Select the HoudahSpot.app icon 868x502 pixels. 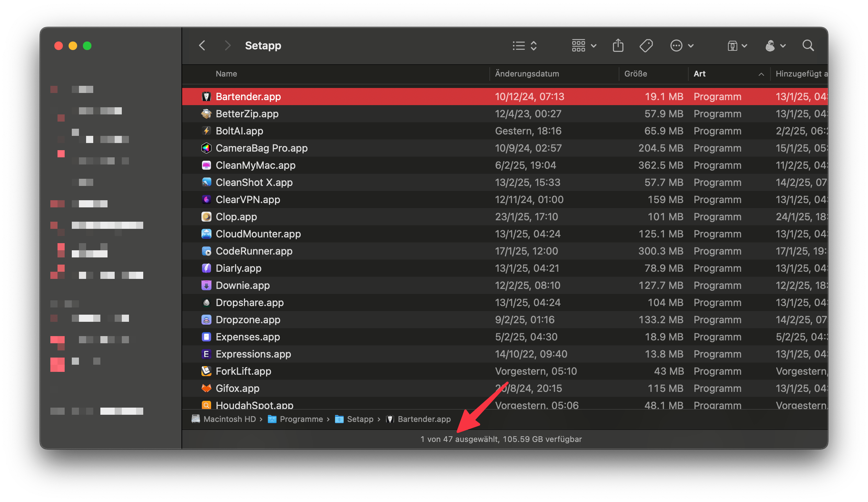pyautogui.click(x=206, y=405)
